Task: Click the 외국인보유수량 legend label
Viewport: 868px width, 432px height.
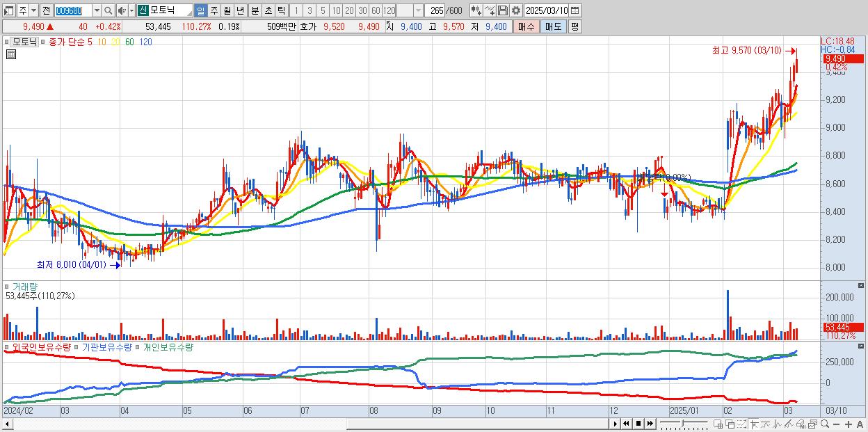Action: tap(42, 346)
